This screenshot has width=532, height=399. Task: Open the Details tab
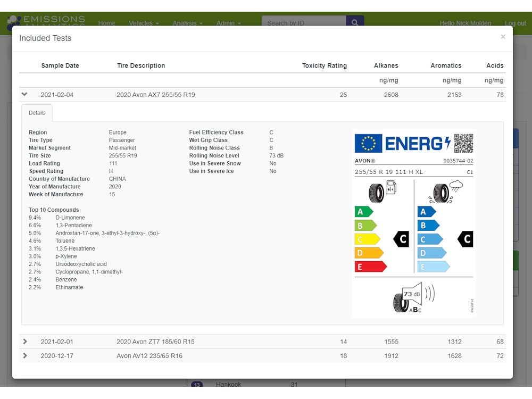click(37, 113)
